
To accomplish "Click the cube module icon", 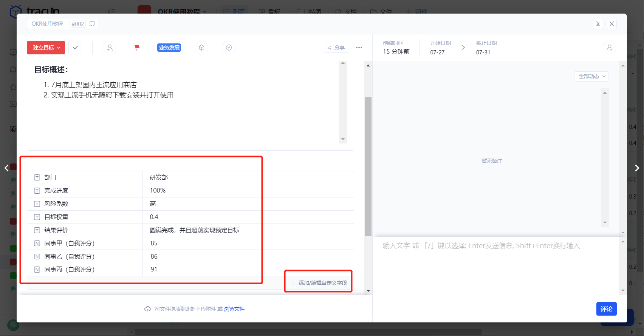I will click(201, 48).
